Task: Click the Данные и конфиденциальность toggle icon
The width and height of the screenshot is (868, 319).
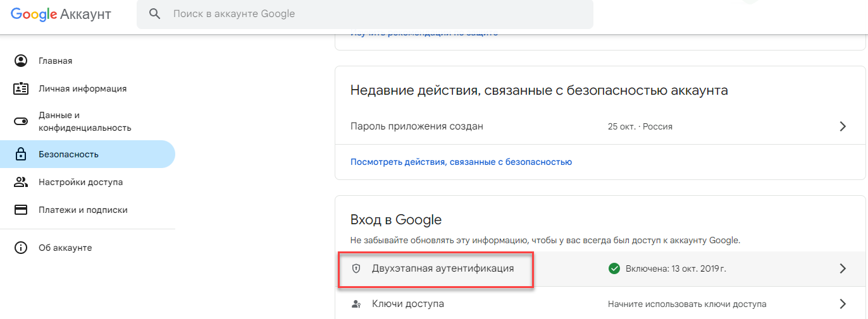Action: tap(21, 121)
